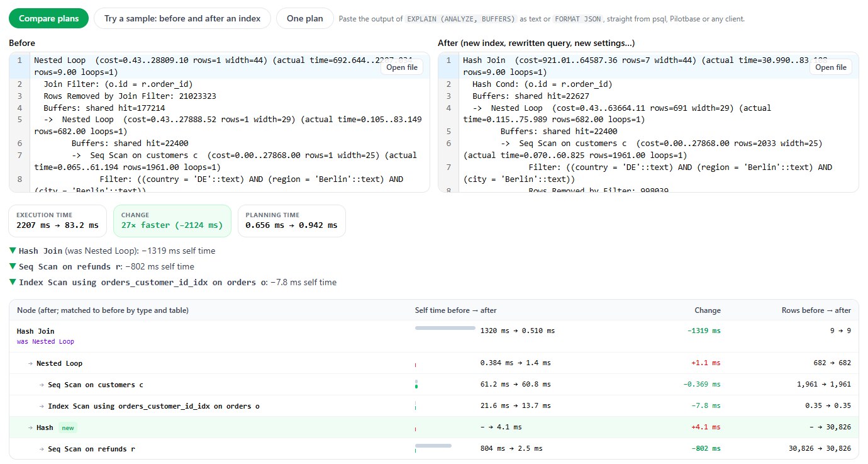Select the Execution time stat card

[x=58, y=221]
